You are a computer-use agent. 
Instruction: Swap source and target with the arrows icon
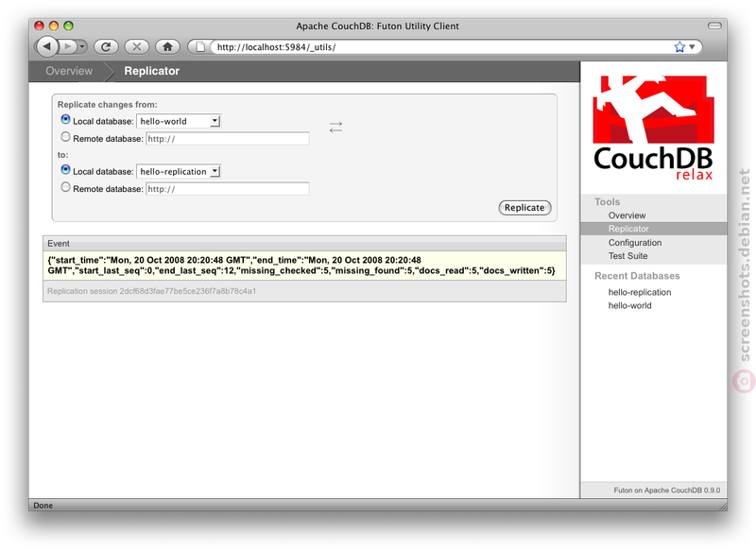[x=335, y=127]
